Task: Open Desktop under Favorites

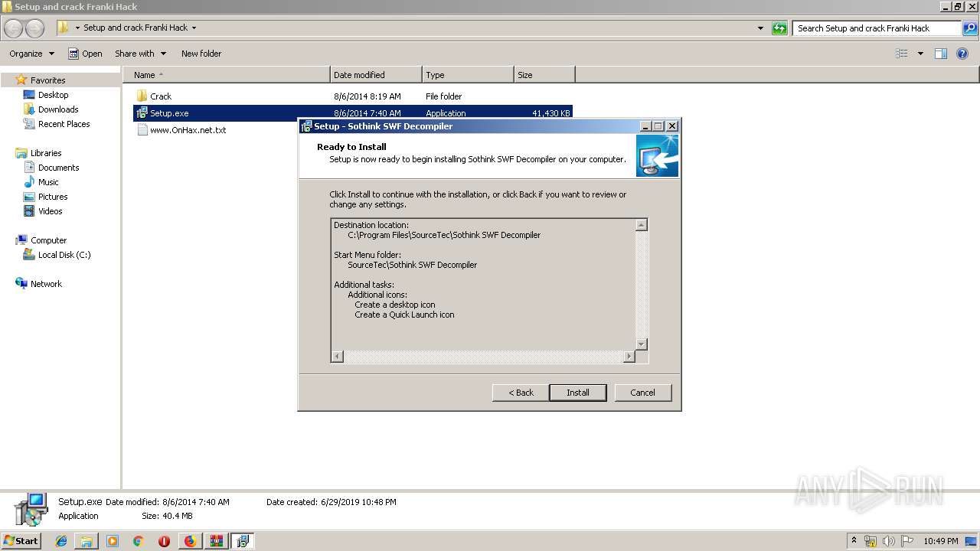Action: click(53, 95)
